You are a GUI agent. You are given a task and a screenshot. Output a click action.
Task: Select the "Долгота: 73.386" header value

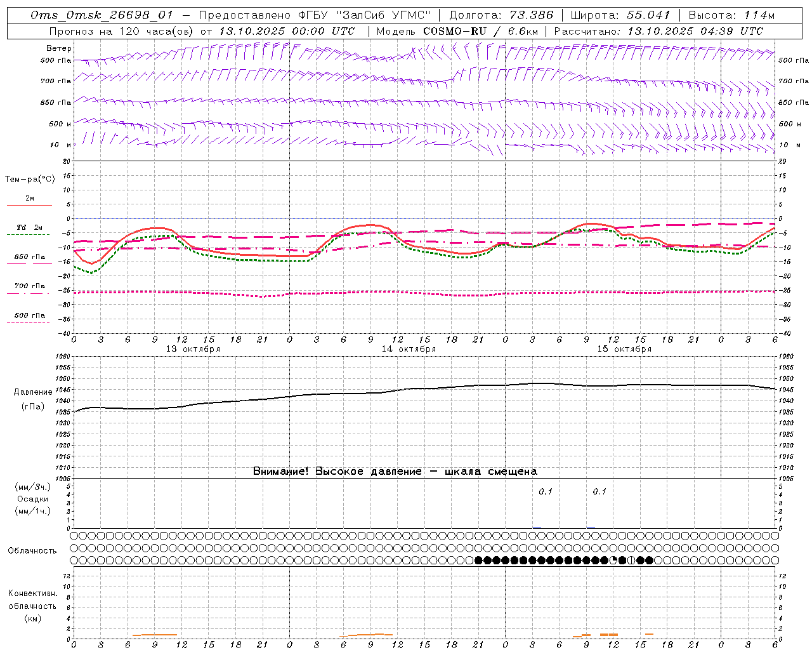[x=501, y=15]
